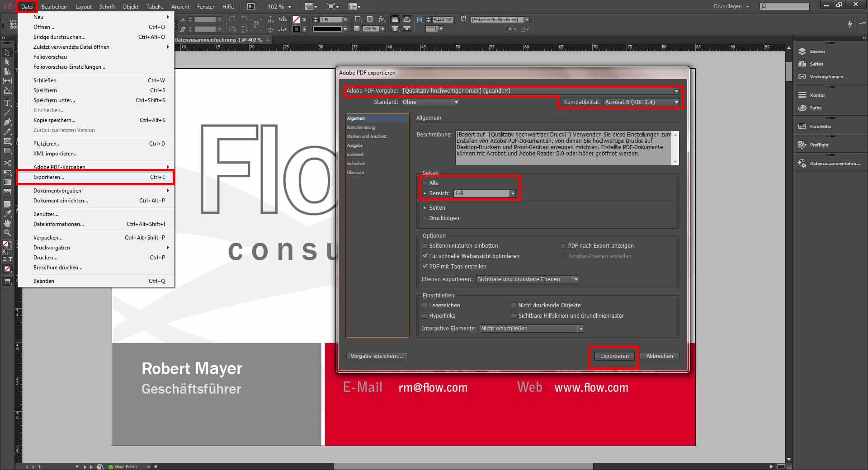Disable Für schnelle Webansicht optimieren
The image size is (868, 470).
tap(425, 256)
